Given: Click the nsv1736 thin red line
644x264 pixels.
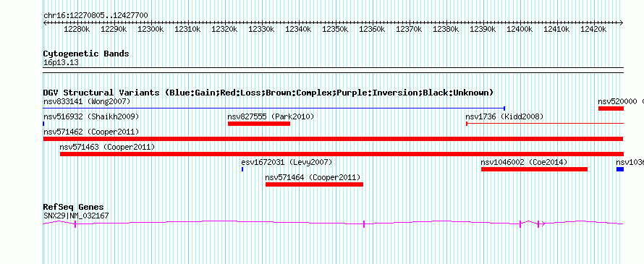Looking at the screenshot, I should [x=545, y=123].
